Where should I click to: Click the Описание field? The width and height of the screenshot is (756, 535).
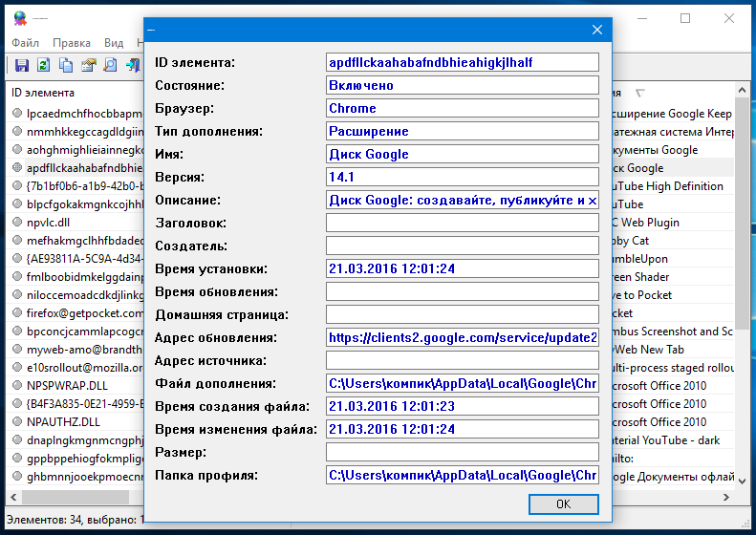point(463,200)
